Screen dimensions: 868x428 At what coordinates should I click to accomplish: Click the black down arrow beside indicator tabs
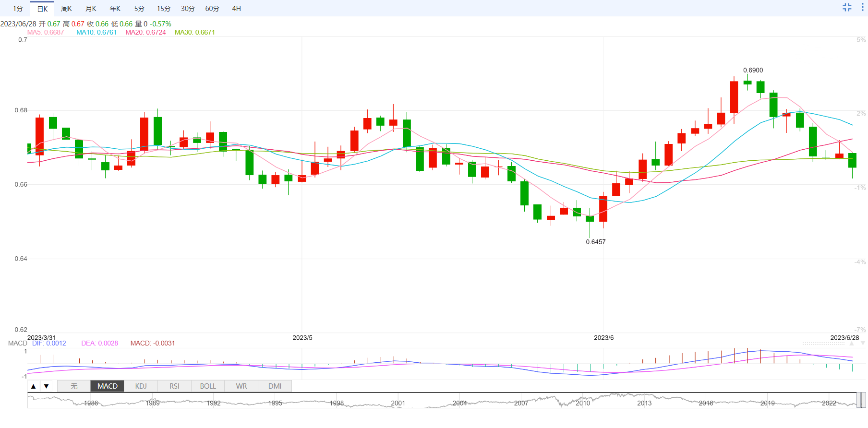tap(46, 386)
